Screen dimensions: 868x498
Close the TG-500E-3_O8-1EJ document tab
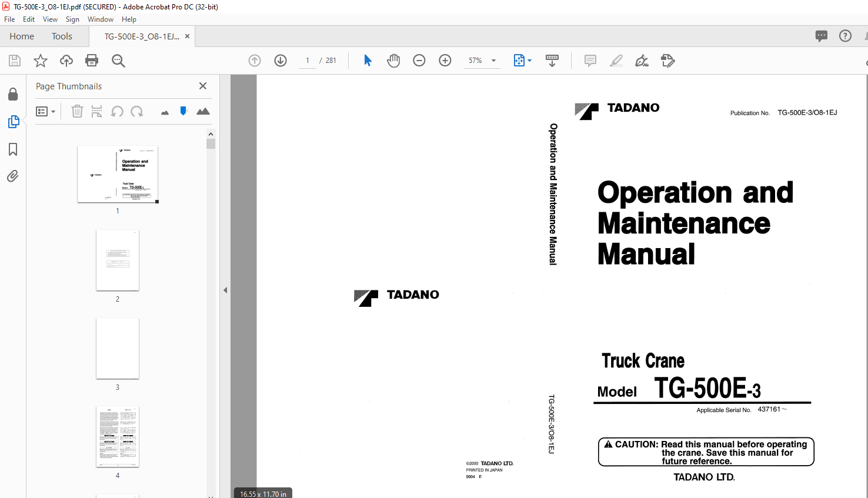click(187, 36)
